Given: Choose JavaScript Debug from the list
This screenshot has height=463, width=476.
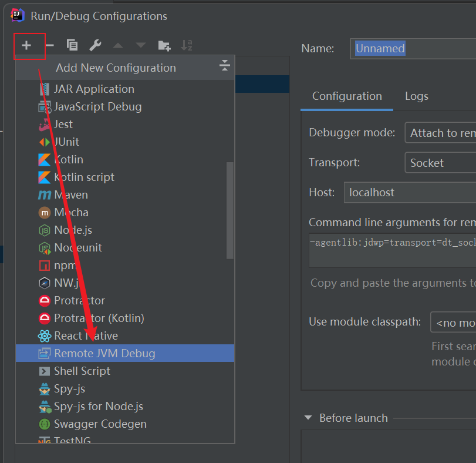Looking at the screenshot, I should tap(125, 106).
